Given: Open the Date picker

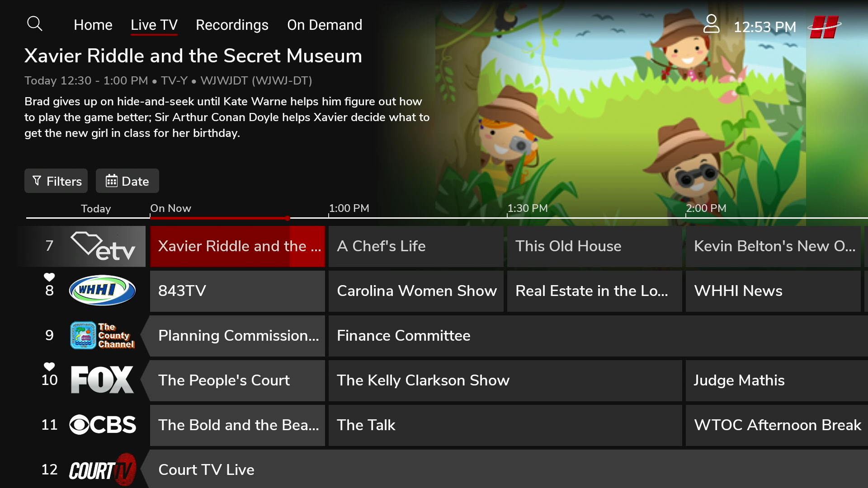Looking at the screenshot, I should (x=127, y=181).
